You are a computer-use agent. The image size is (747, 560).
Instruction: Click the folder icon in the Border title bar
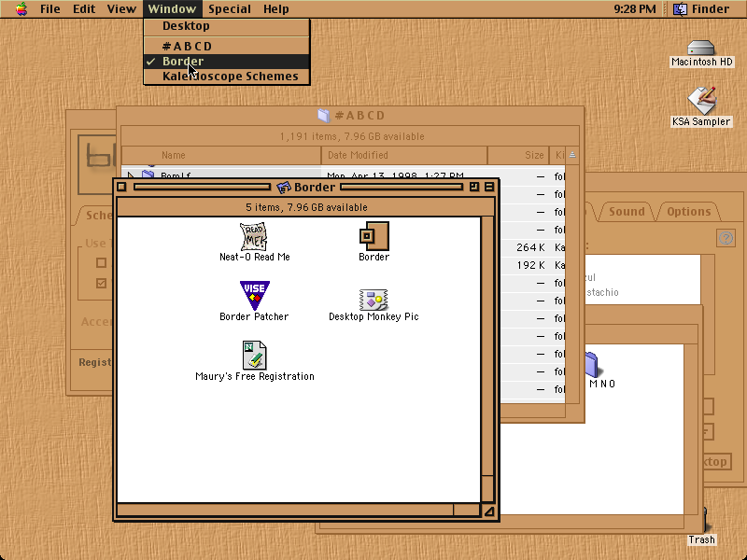click(x=284, y=188)
